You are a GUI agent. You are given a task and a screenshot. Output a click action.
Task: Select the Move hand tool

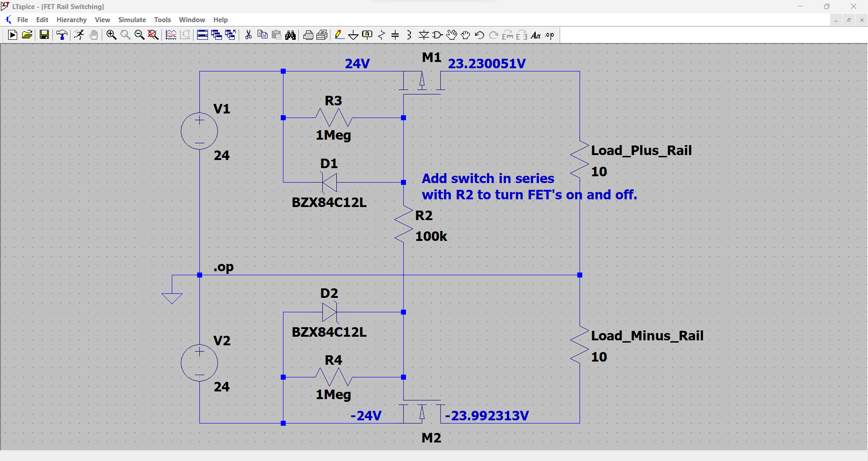pyautogui.click(x=452, y=35)
